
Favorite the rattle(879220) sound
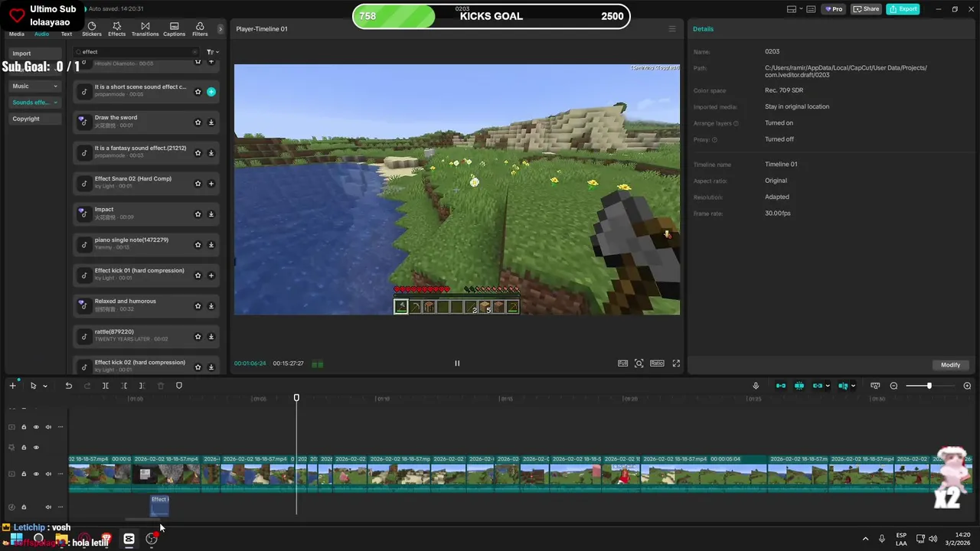tap(198, 337)
